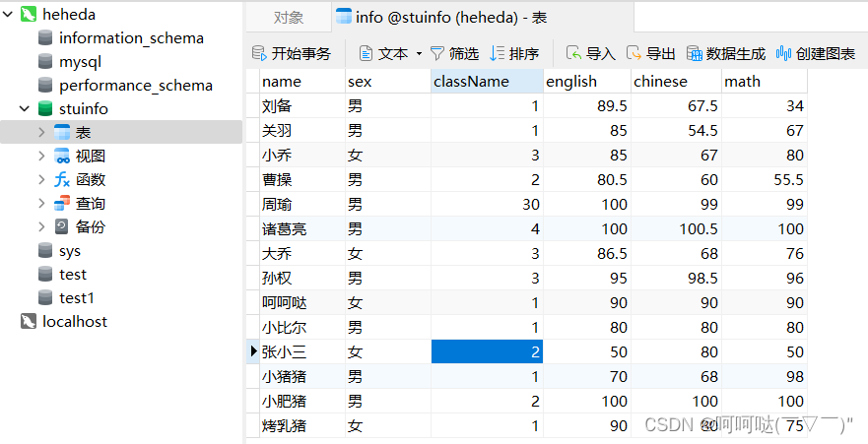The image size is (868, 444).
Task: Click the name cell 关羽
Action: [302, 131]
